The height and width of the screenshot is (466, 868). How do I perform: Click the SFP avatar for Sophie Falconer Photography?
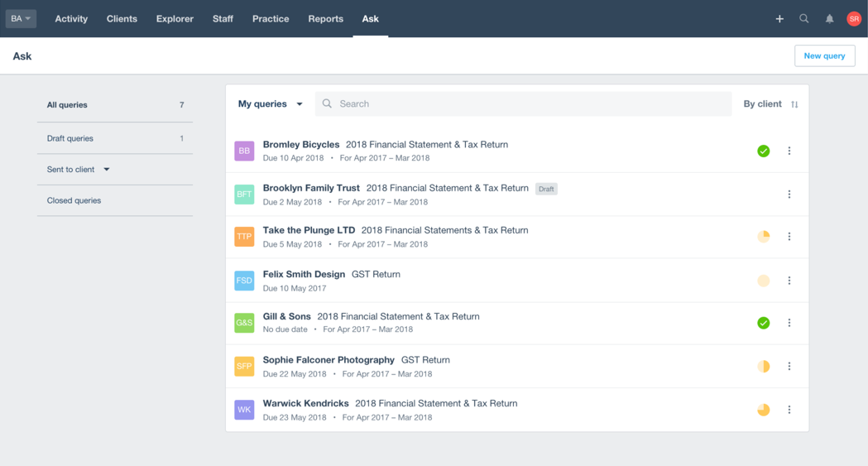click(244, 367)
